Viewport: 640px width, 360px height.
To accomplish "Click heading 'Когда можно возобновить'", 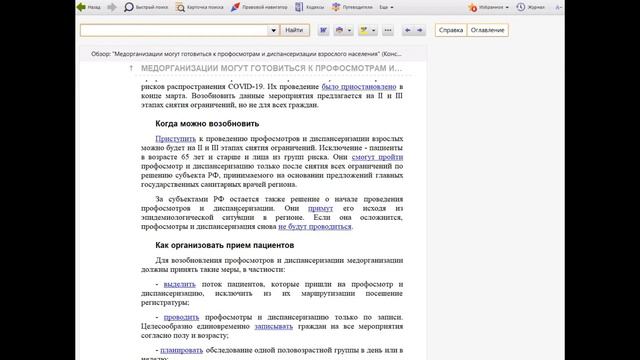I will point(207,124).
